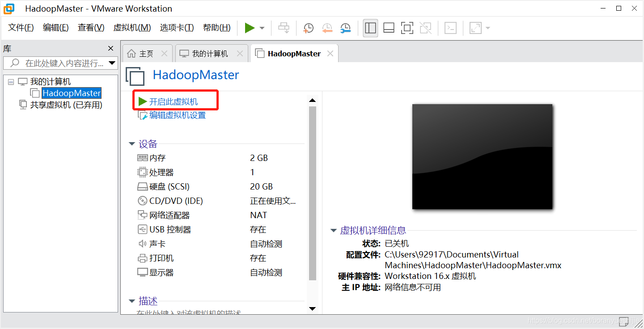644x329 pixels.
Task: Open the stretch display dropdown arrow
Action: (487, 28)
